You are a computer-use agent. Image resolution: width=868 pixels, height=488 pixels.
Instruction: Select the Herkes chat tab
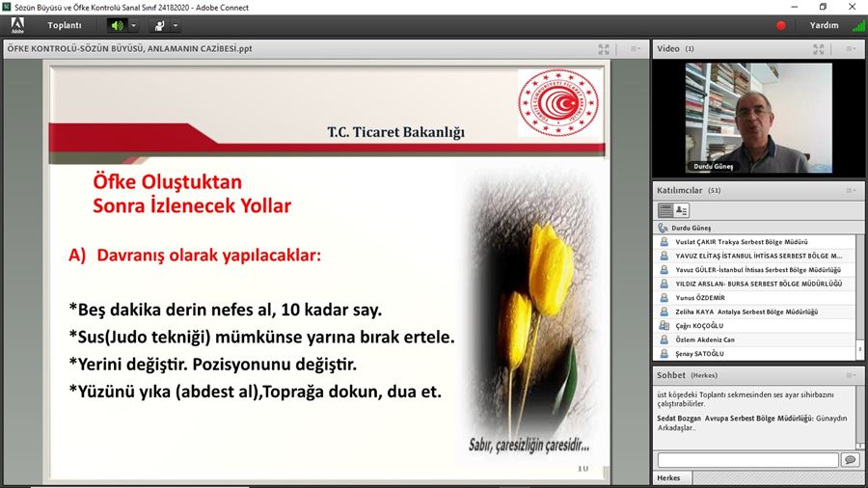[x=669, y=478]
